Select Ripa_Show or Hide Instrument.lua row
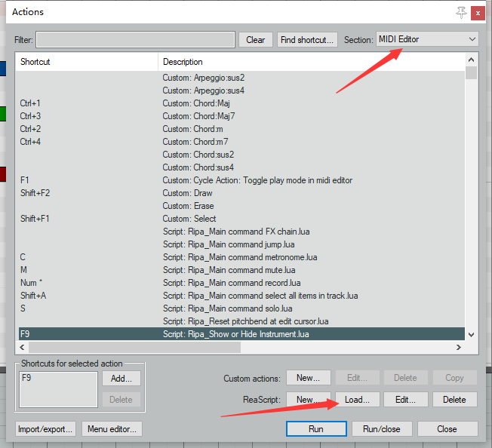The width and height of the screenshot is (492, 448). pos(241,334)
